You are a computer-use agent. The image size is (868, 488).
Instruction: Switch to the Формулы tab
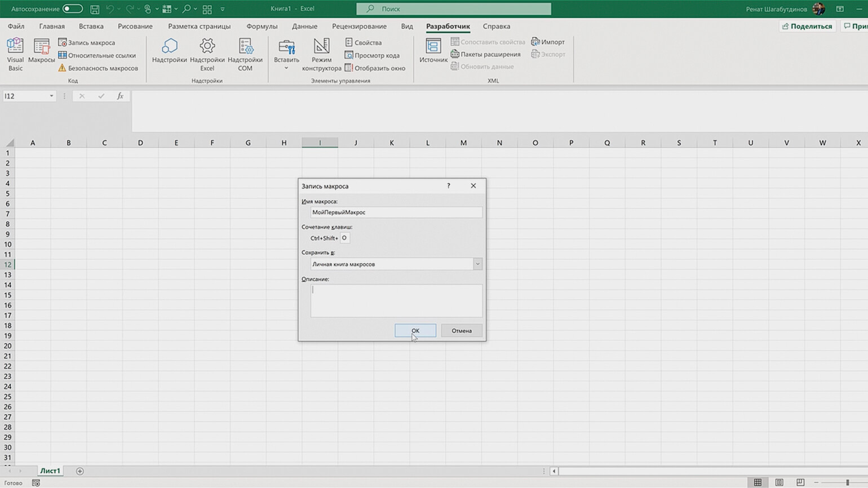[262, 26]
